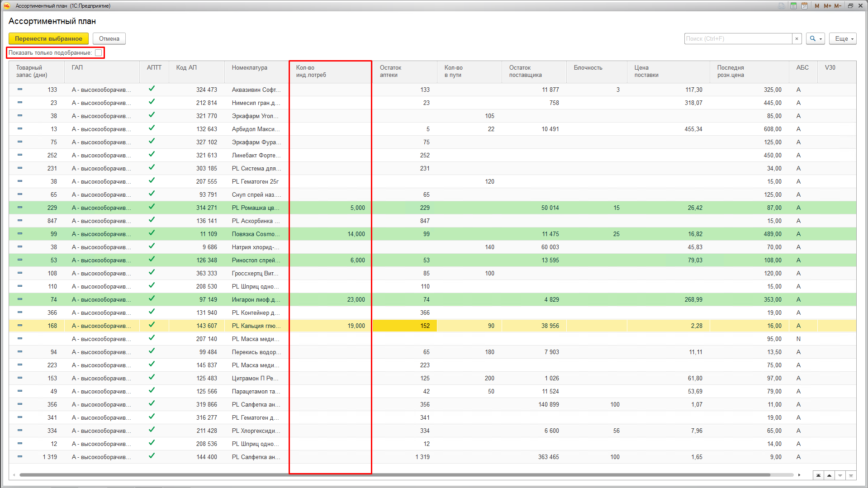Toggle АПТТ checkmark for PL Кальция глю row
Image resolution: width=868 pixels, height=488 pixels.
[152, 325]
